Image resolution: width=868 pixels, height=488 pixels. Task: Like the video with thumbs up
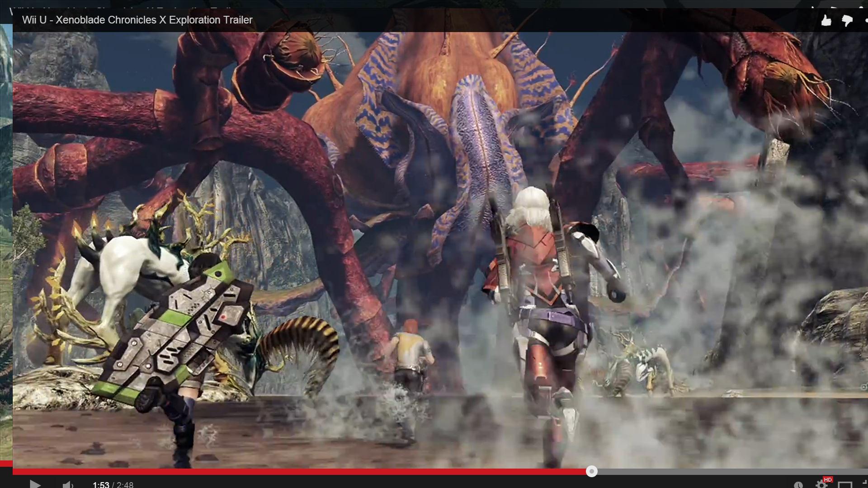[x=826, y=20]
